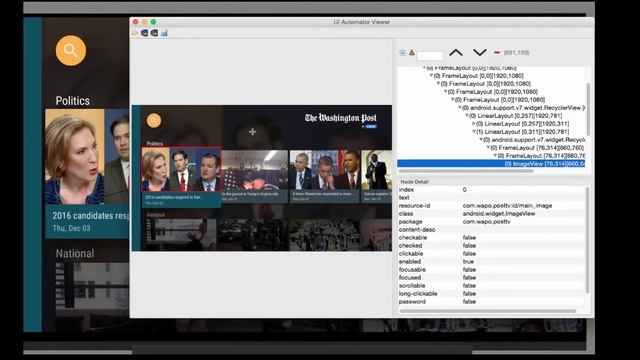
Task: Go to previous search result with up chevron
Action: coord(456,53)
